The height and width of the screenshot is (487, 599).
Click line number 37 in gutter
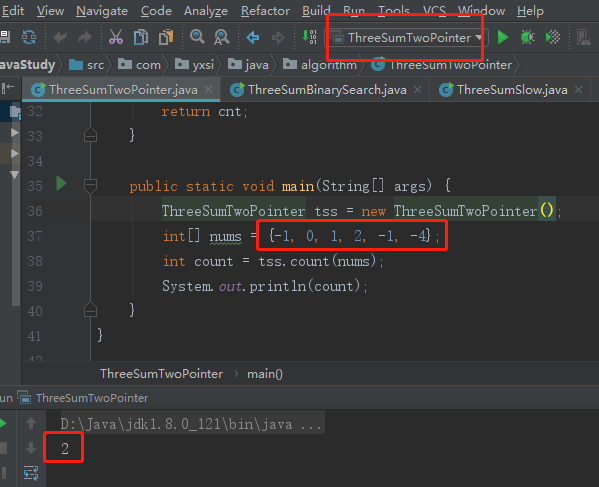click(x=35, y=236)
